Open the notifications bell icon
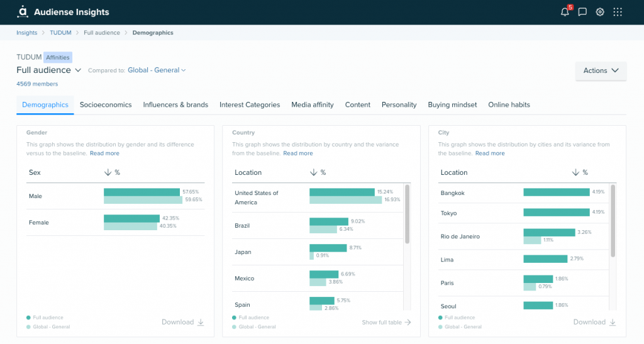The height and width of the screenshot is (344, 644). tap(565, 12)
